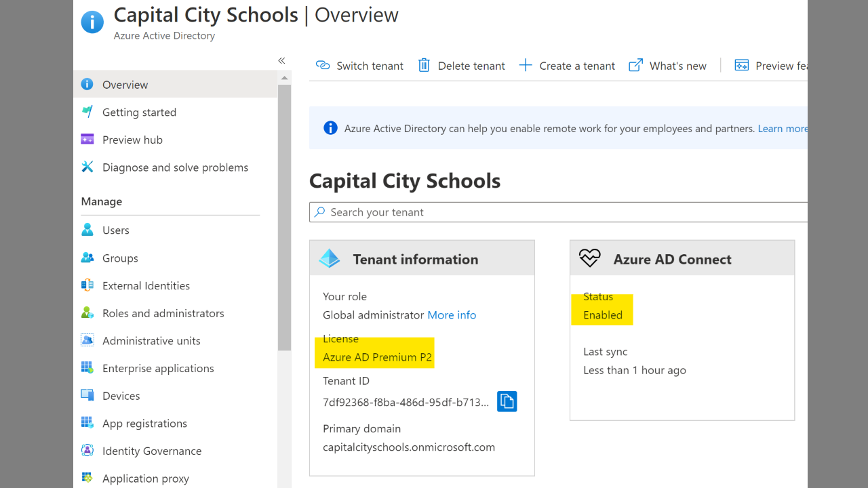Click the App registrations icon
Image resolution: width=868 pixels, height=488 pixels.
pyautogui.click(x=87, y=423)
